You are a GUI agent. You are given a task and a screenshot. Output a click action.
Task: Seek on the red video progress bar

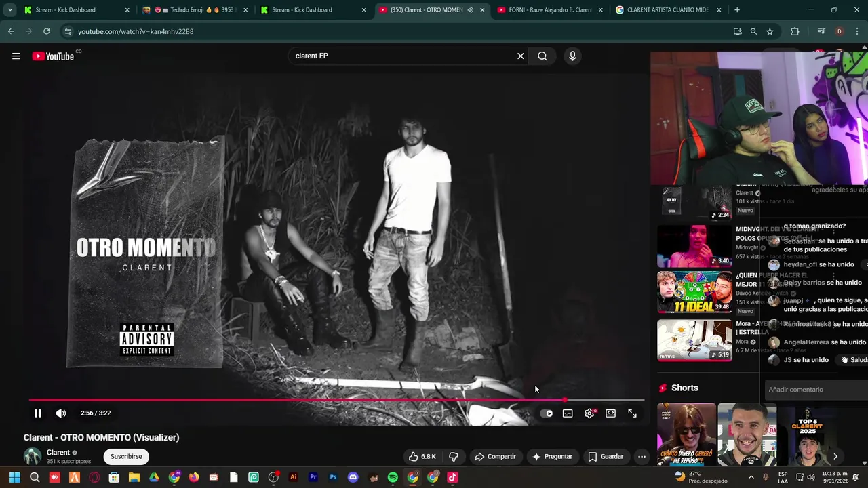point(336,400)
